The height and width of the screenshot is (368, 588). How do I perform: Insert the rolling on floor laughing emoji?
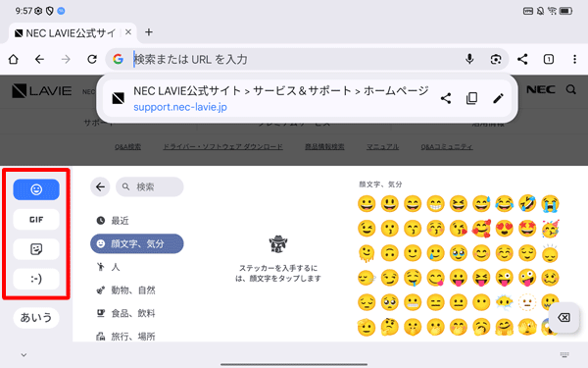527,203
